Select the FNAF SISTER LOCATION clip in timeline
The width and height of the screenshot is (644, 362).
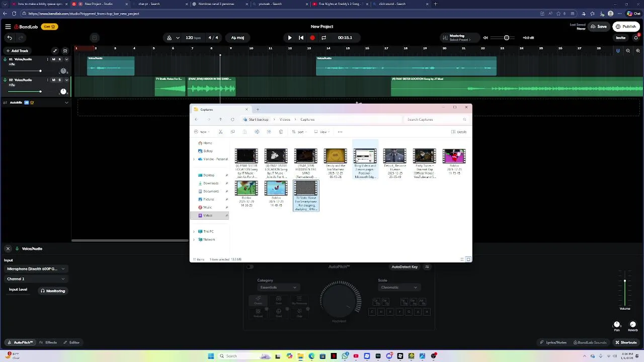pos(517,86)
